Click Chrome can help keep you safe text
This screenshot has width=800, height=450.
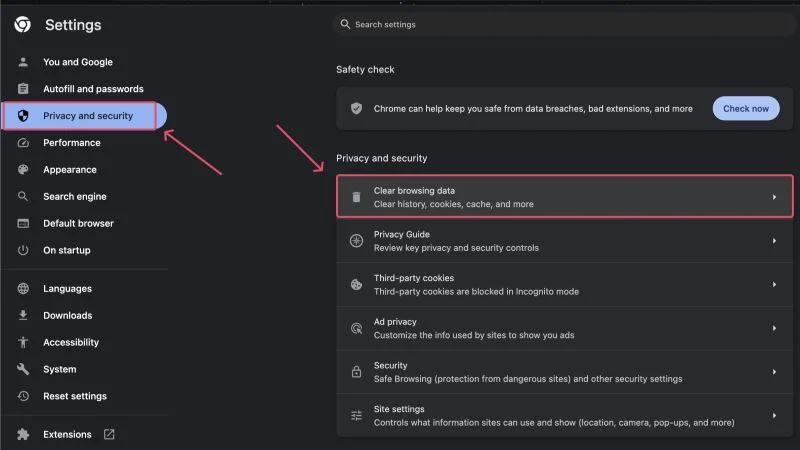pyautogui.click(x=533, y=109)
